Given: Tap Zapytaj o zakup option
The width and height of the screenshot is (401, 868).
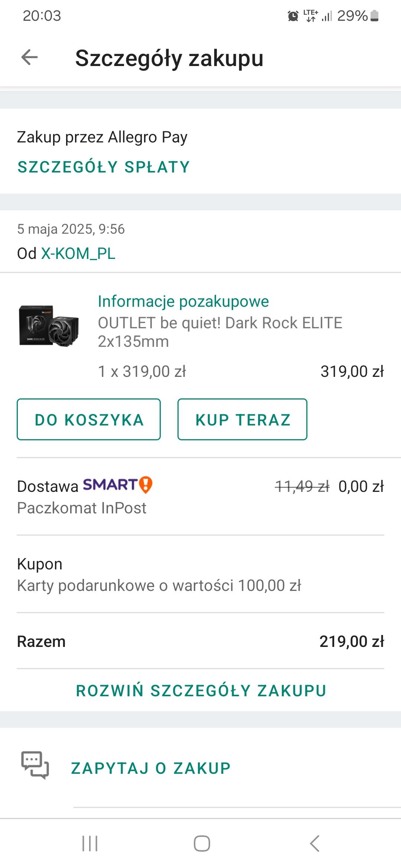Looking at the screenshot, I should (151, 768).
